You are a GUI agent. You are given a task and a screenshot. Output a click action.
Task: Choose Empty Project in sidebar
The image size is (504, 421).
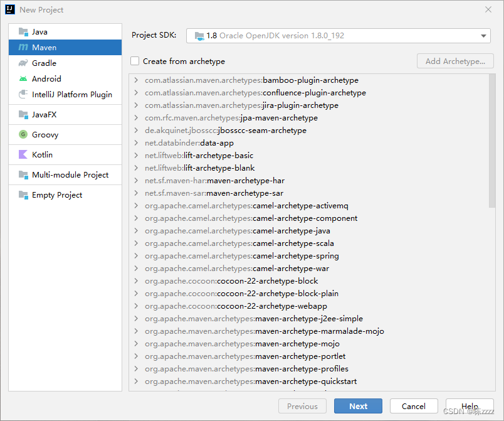pos(57,195)
